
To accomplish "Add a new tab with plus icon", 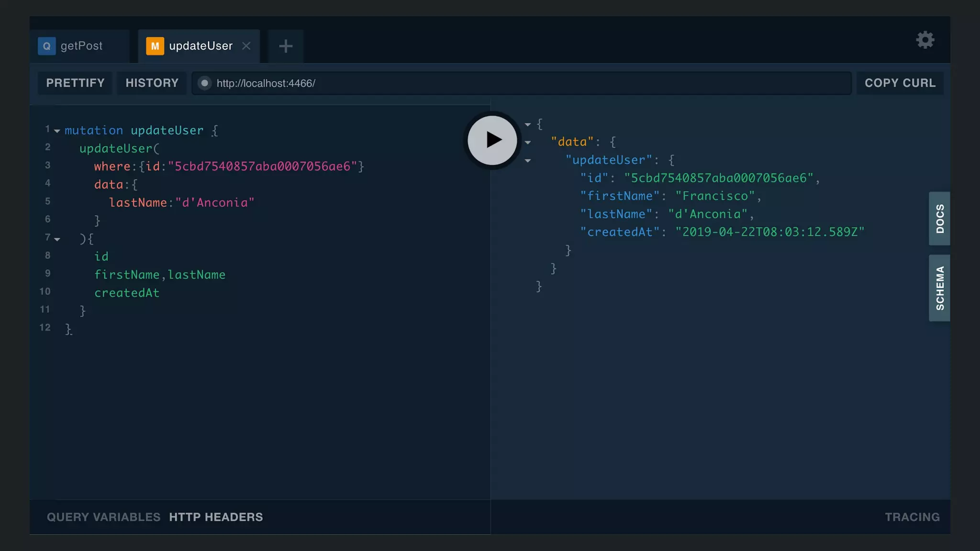I will (286, 46).
